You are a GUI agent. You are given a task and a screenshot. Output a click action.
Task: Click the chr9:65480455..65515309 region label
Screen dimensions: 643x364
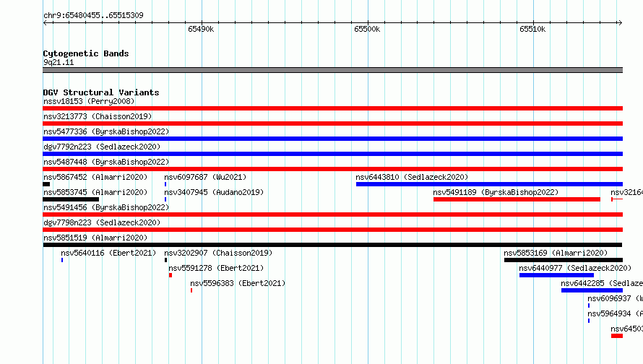point(93,15)
